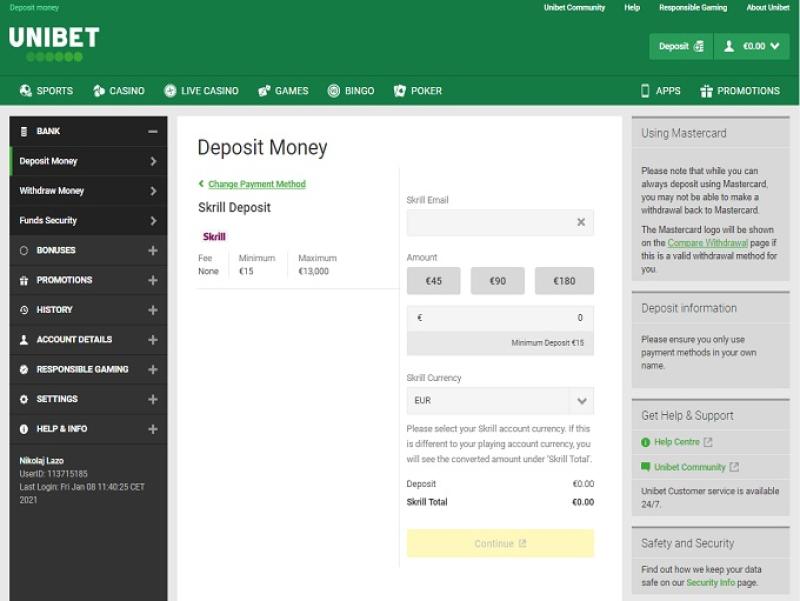Go to the Live Casino tab
Viewport: 800px width, 601px height.
tap(201, 91)
